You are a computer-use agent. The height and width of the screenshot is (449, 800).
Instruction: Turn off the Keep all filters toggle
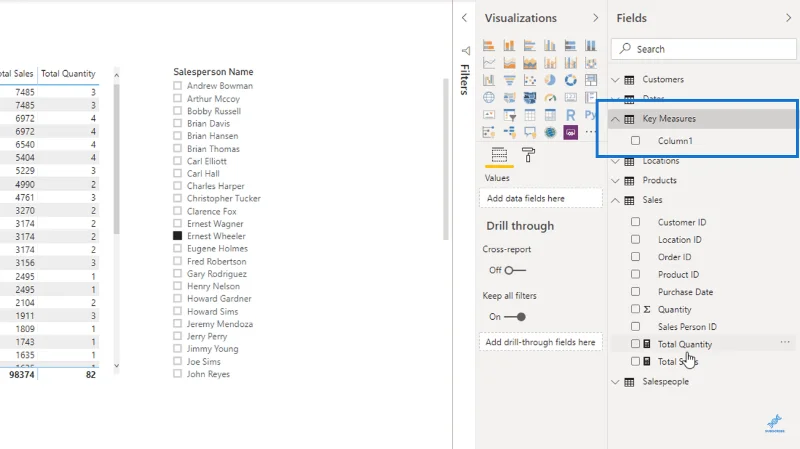(515, 317)
